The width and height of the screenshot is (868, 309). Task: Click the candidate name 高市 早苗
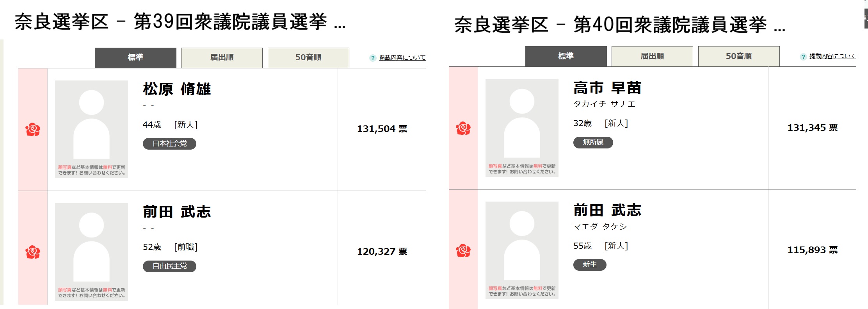coord(607,88)
